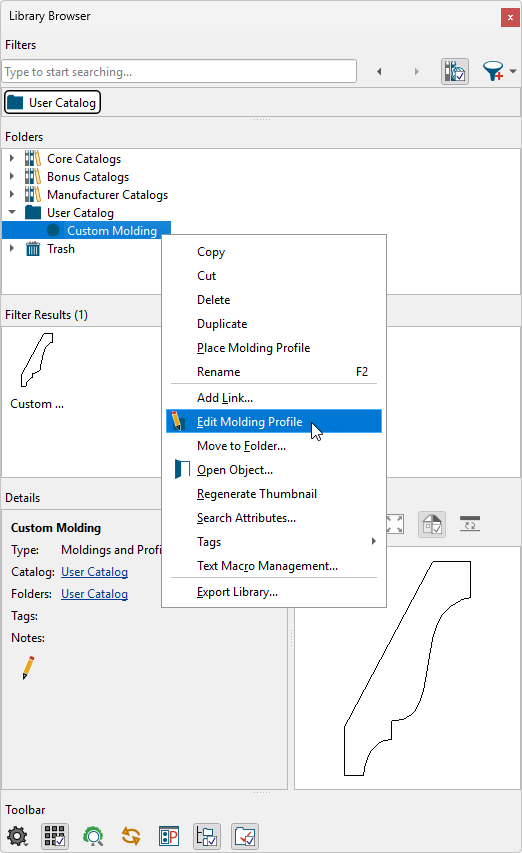
Task: Close the Library Browser panel
Action: point(510,17)
